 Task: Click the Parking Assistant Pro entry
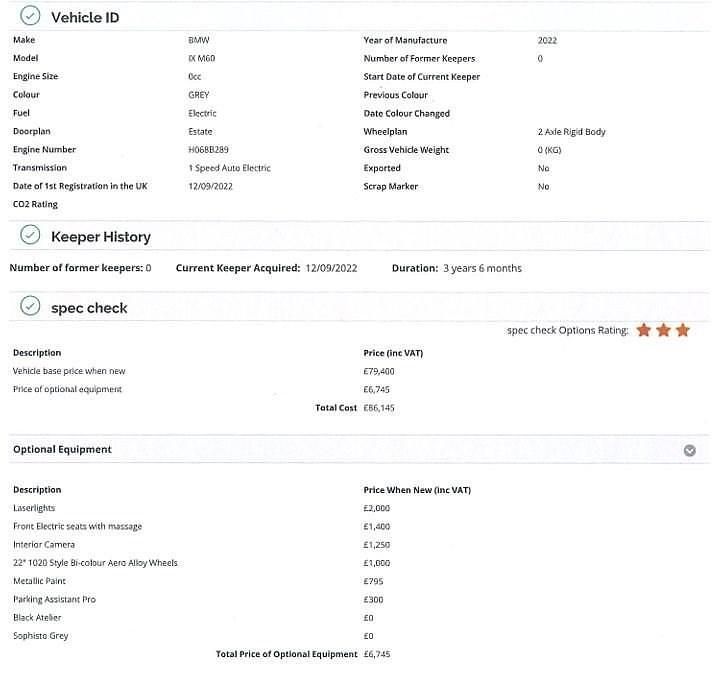[54, 599]
